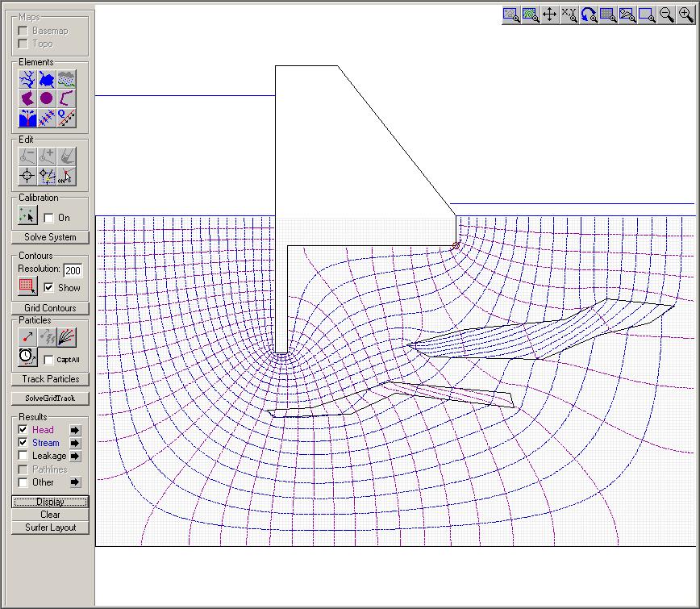Select the blue asterisk line element tool
The height and width of the screenshot is (609, 700).
47,118
